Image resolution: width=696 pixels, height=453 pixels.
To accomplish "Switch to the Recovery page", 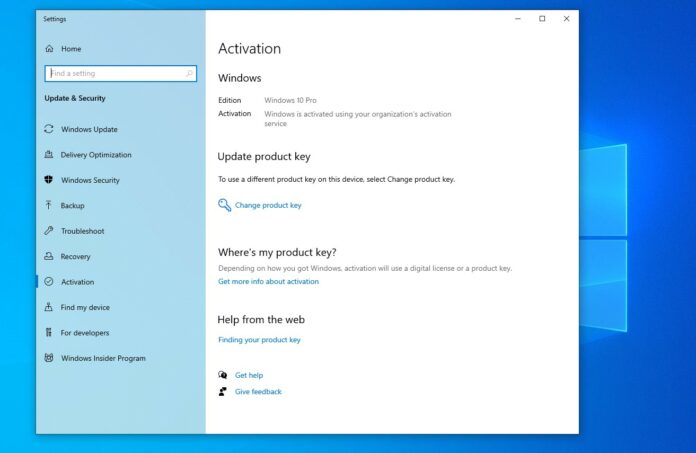I will tap(75, 256).
